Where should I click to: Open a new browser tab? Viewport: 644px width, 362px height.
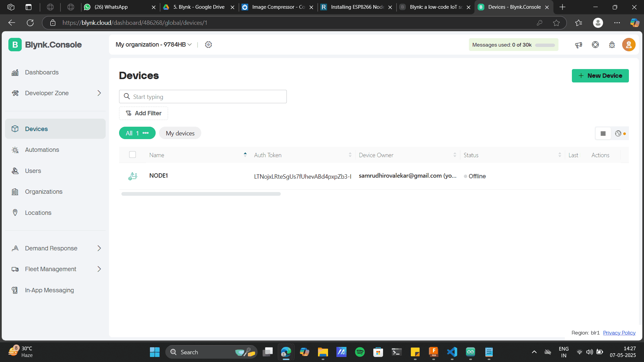click(x=562, y=7)
